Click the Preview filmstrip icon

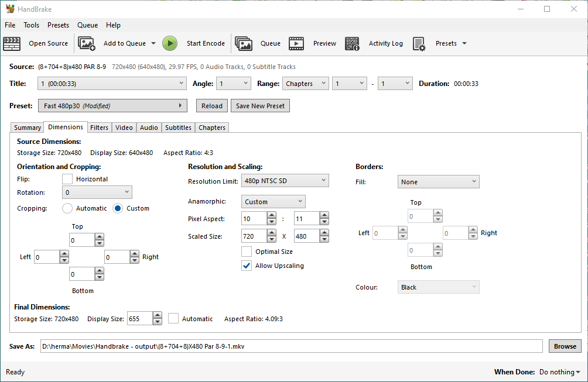tap(296, 43)
